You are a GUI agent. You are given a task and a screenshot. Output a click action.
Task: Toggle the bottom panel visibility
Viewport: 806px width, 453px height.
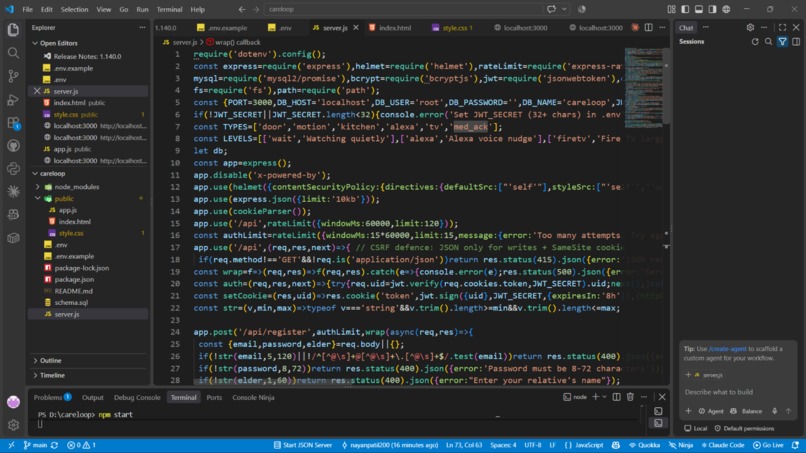click(699, 9)
